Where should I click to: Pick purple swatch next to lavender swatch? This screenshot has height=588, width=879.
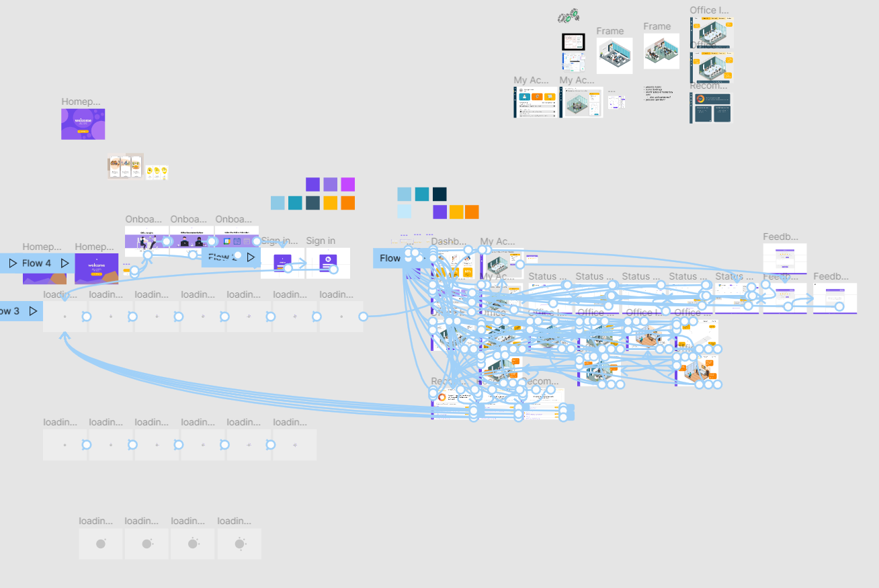click(x=312, y=184)
